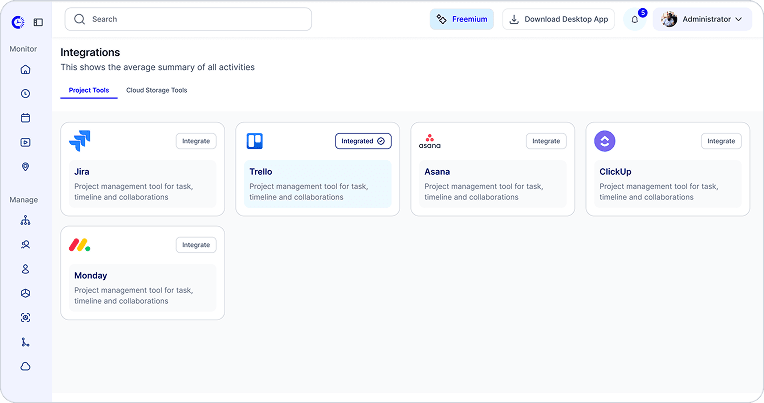Switch to Cloud Storage Tools tab

coord(156,90)
